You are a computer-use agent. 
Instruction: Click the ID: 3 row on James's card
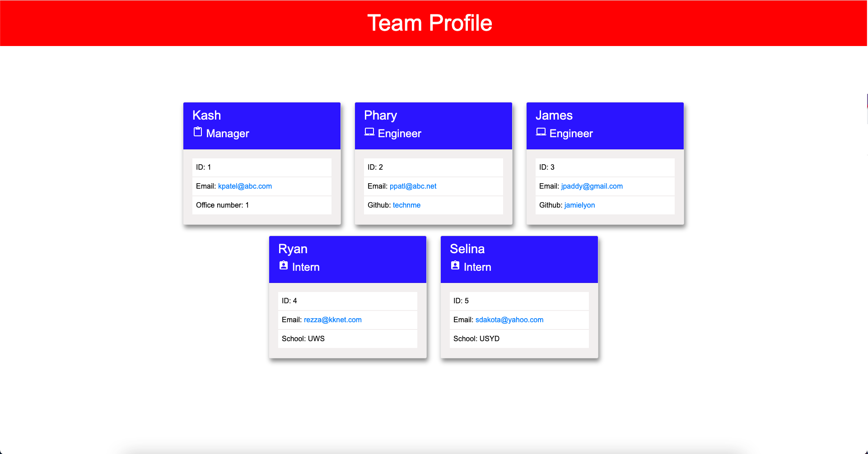(605, 167)
